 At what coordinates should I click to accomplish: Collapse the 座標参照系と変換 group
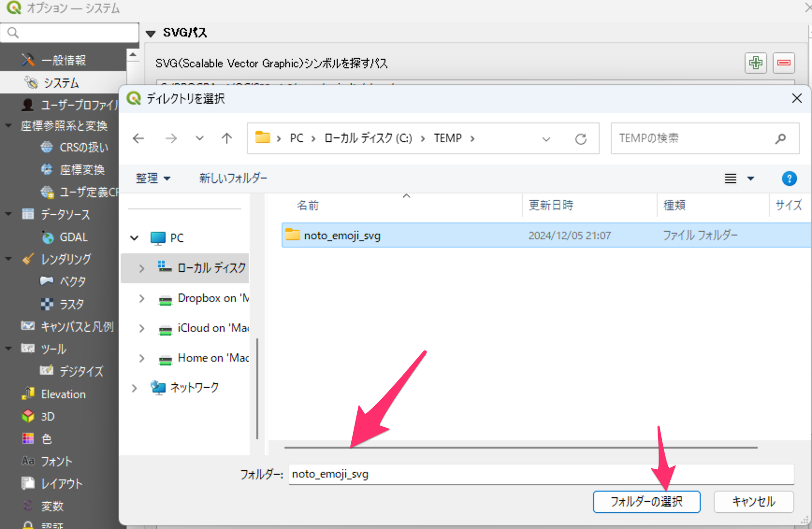8,125
